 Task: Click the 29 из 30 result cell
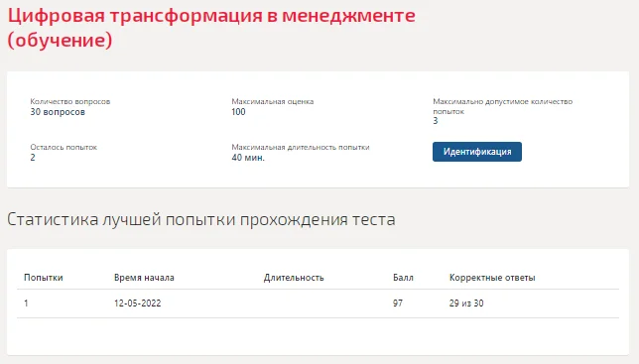pyautogui.click(x=466, y=303)
